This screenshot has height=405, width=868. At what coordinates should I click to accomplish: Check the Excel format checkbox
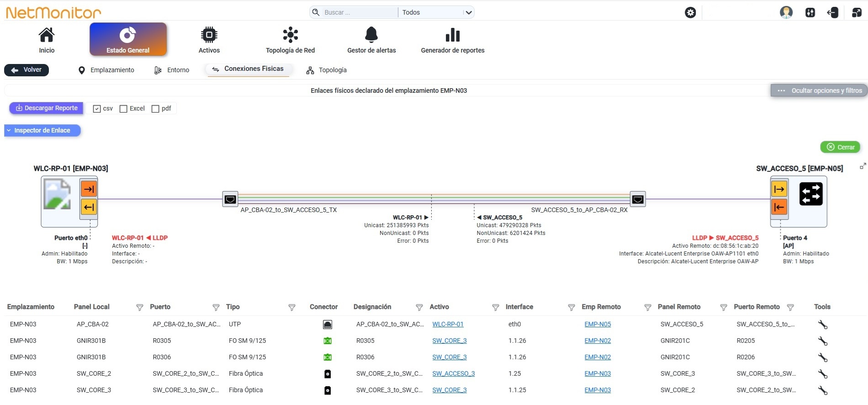(123, 109)
